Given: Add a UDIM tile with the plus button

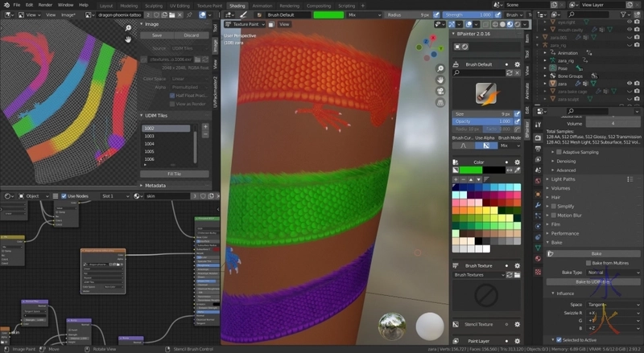Looking at the screenshot, I should click(x=205, y=127).
